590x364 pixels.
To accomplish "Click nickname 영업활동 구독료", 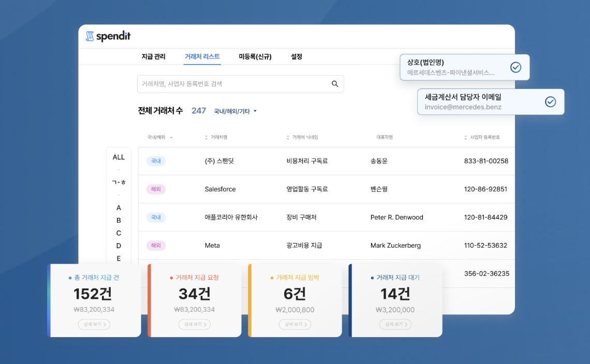I will [307, 189].
